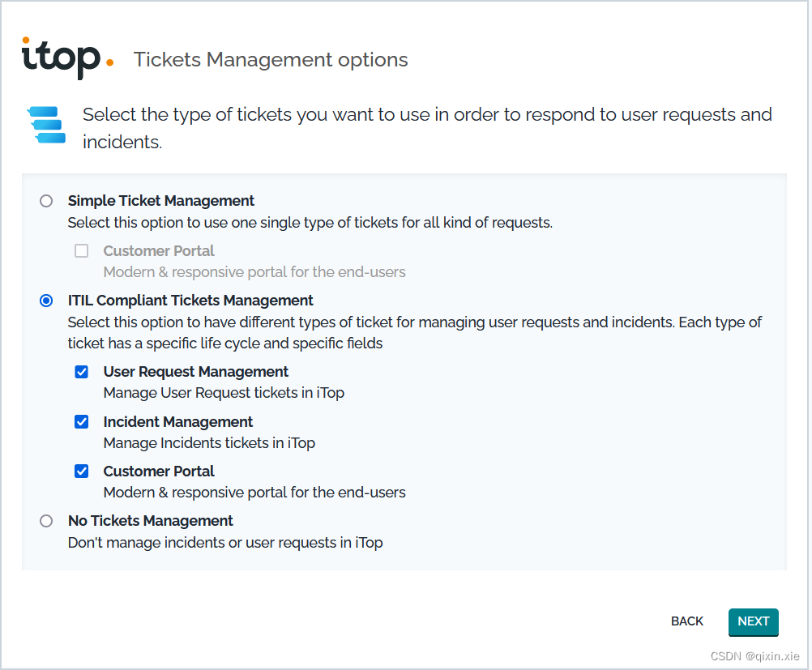Uncheck Incident Management checkbox
Image resolution: width=812 pixels, height=670 pixels.
click(x=81, y=422)
